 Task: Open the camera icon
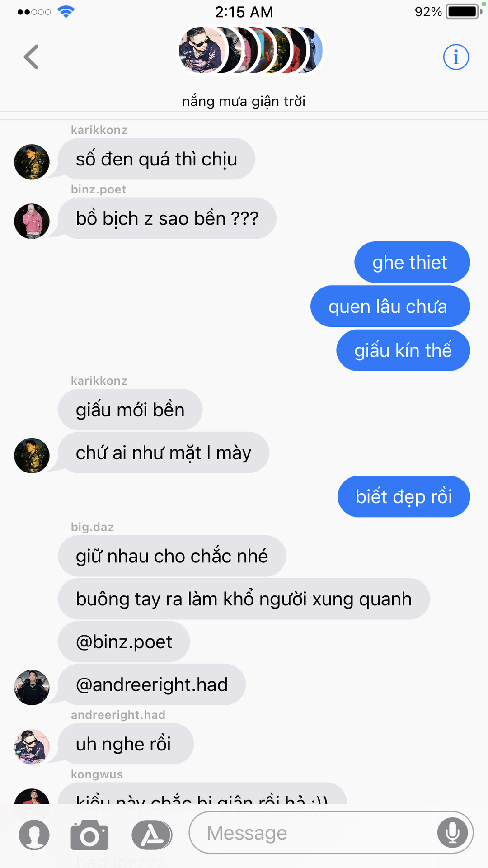pyautogui.click(x=89, y=835)
